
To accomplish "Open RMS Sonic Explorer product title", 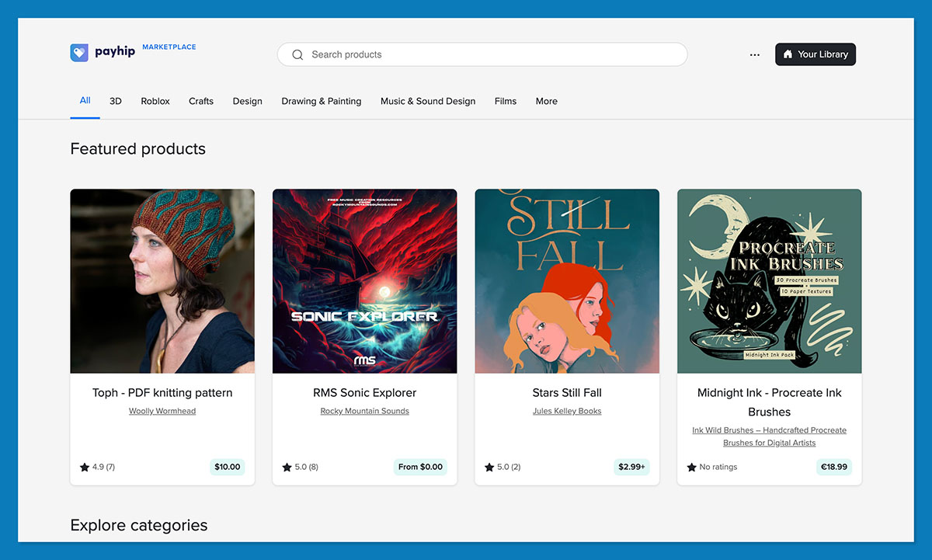I will [x=365, y=393].
